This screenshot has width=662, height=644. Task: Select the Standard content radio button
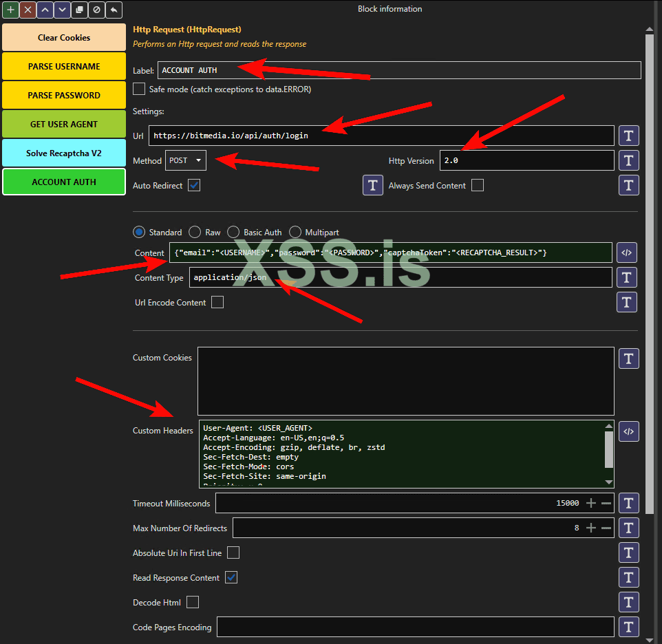(x=139, y=232)
